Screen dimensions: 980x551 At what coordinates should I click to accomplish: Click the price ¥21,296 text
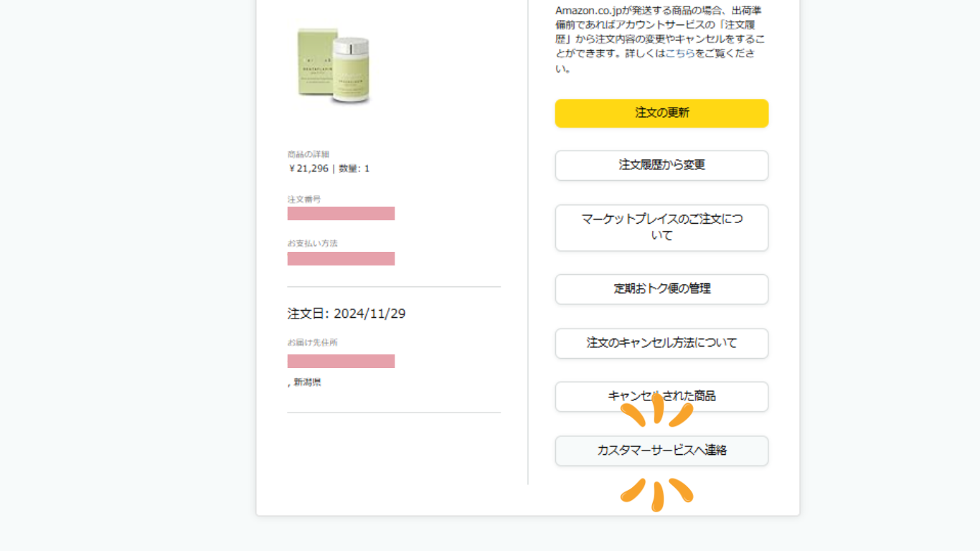point(308,169)
